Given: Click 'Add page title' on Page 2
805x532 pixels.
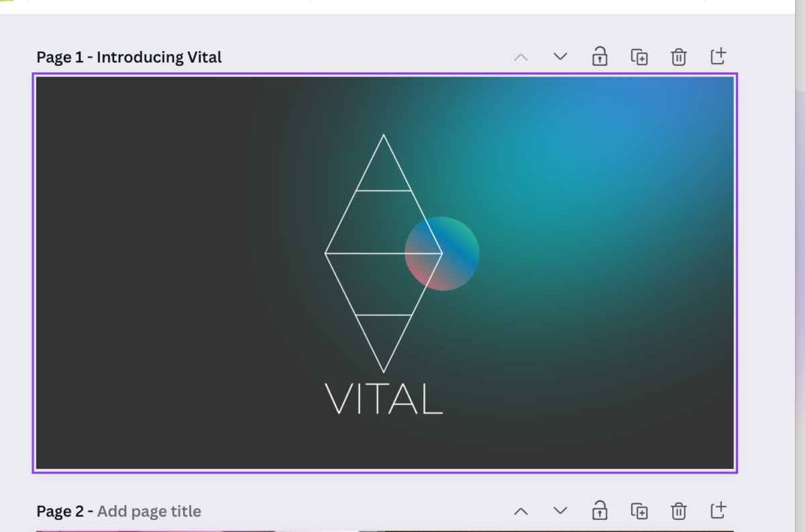Looking at the screenshot, I should (x=149, y=511).
